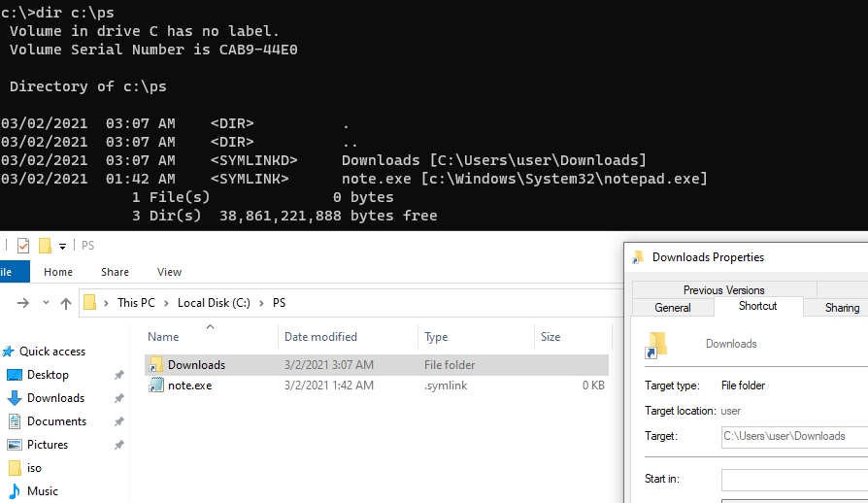This screenshot has width=868, height=503.
Task: Select Local Disk (C:) in breadcrumb path
Action: pos(214,303)
